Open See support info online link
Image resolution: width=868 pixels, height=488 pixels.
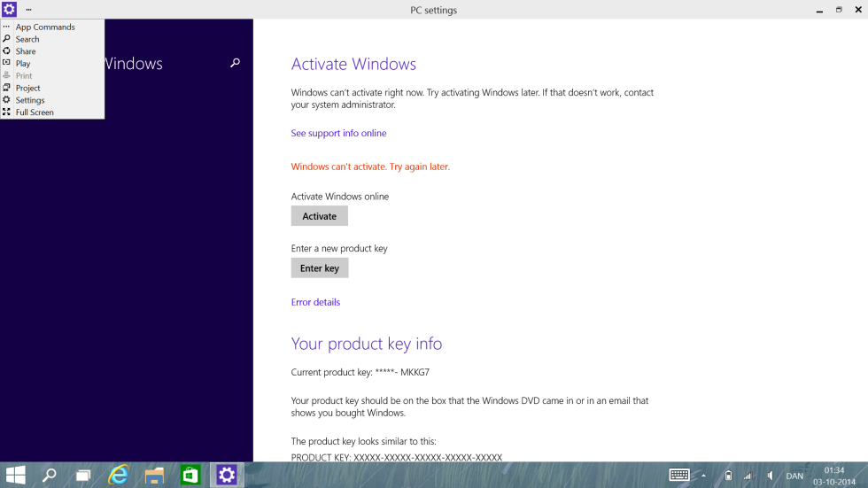338,133
